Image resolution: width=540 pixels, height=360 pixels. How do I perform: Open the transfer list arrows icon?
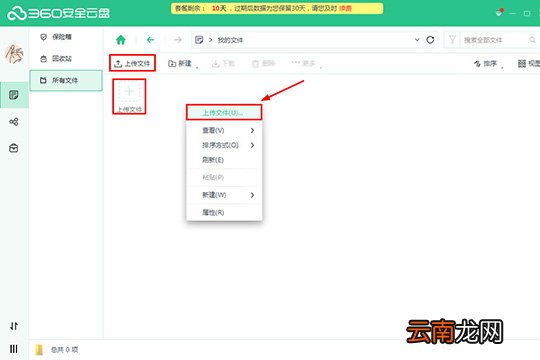[x=14, y=326]
